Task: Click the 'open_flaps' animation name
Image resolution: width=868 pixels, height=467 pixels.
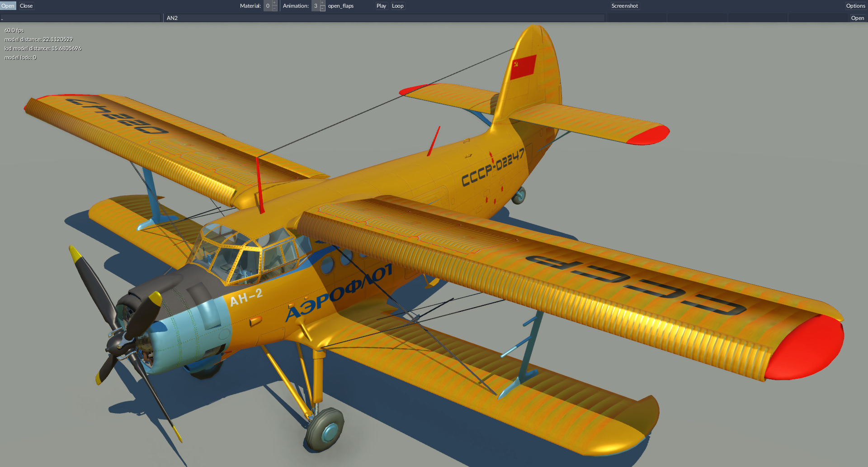Action: (x=341, y=6)
